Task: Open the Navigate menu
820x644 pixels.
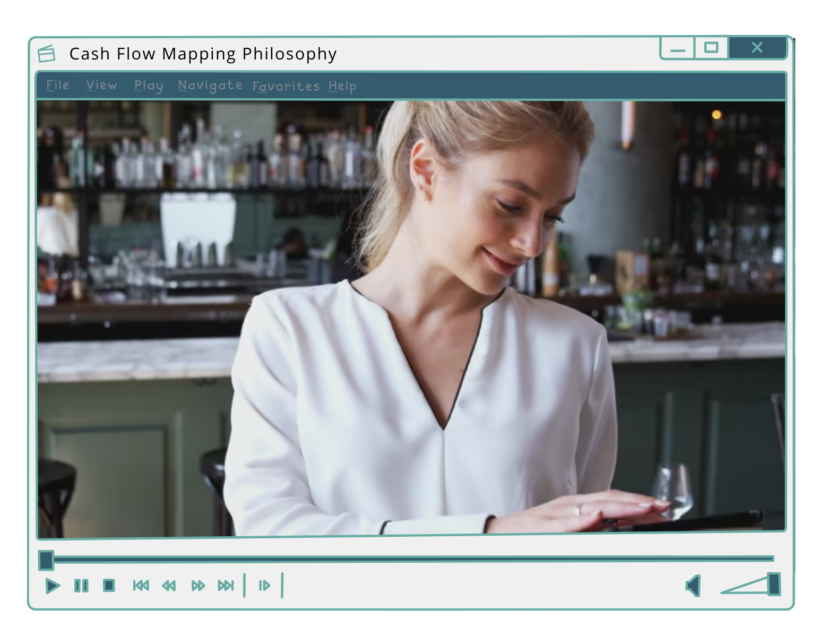Action: (210, 86)
